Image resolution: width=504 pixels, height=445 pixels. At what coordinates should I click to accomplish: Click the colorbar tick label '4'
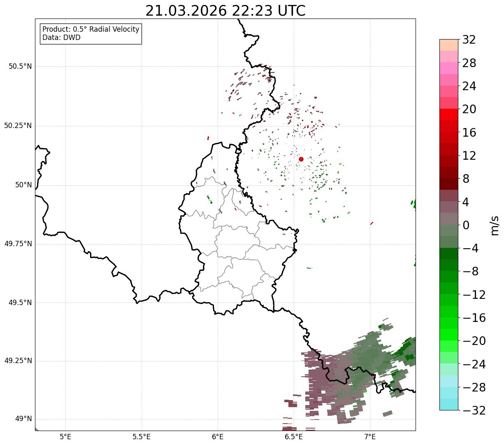click(466, 202)
